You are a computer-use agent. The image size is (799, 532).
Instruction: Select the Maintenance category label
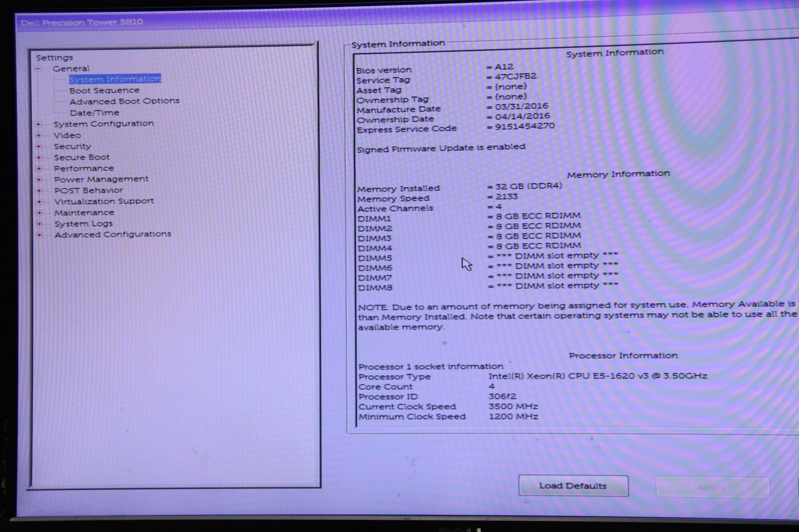click(x=84, y=213)
